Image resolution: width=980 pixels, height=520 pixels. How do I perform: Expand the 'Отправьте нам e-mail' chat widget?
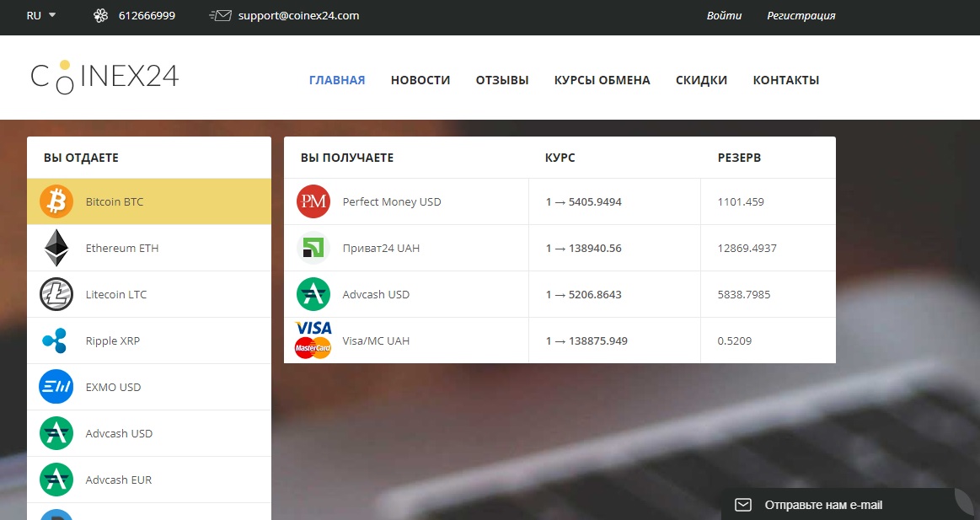point(822,505)
